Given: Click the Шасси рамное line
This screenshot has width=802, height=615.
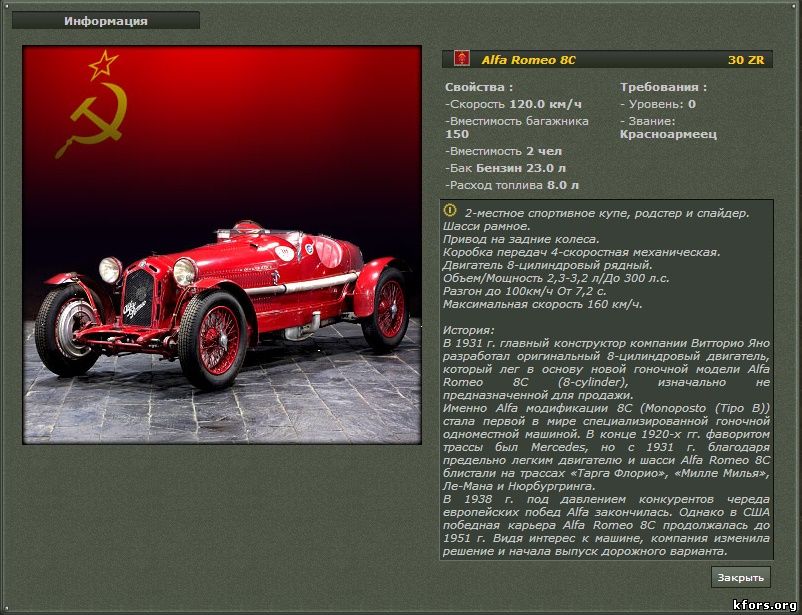Looking at the screenshot, I should point(486,226).
